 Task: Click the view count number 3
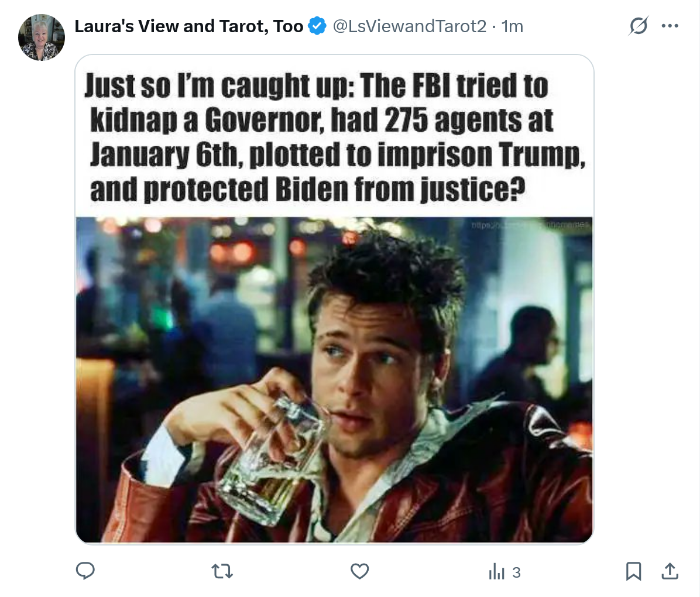coord(516,572)
